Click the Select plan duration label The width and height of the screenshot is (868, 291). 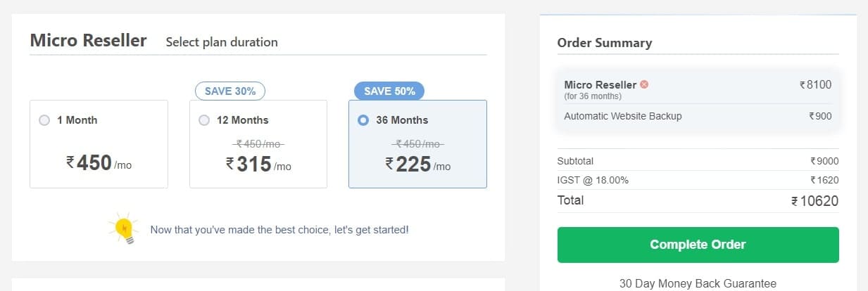pos(222,42)
